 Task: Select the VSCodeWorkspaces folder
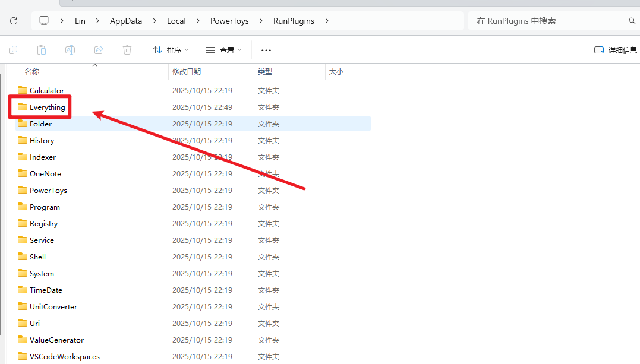pyautogui.click(x=64, y=357)
